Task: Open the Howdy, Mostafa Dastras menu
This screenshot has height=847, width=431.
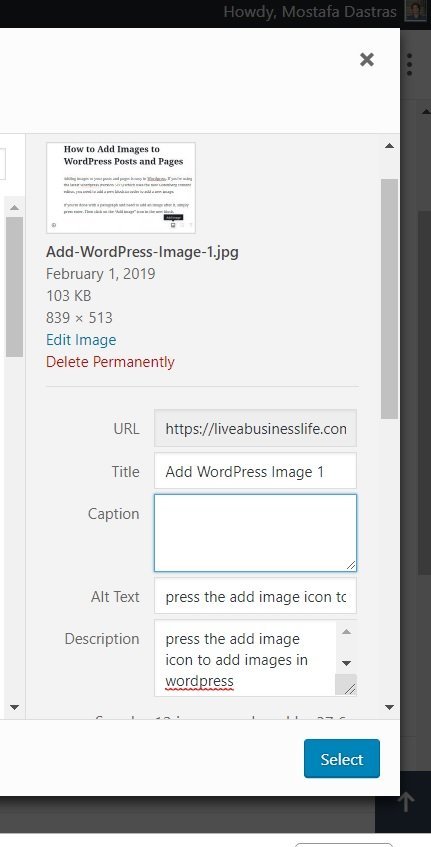Action: (x=310, y=11)
